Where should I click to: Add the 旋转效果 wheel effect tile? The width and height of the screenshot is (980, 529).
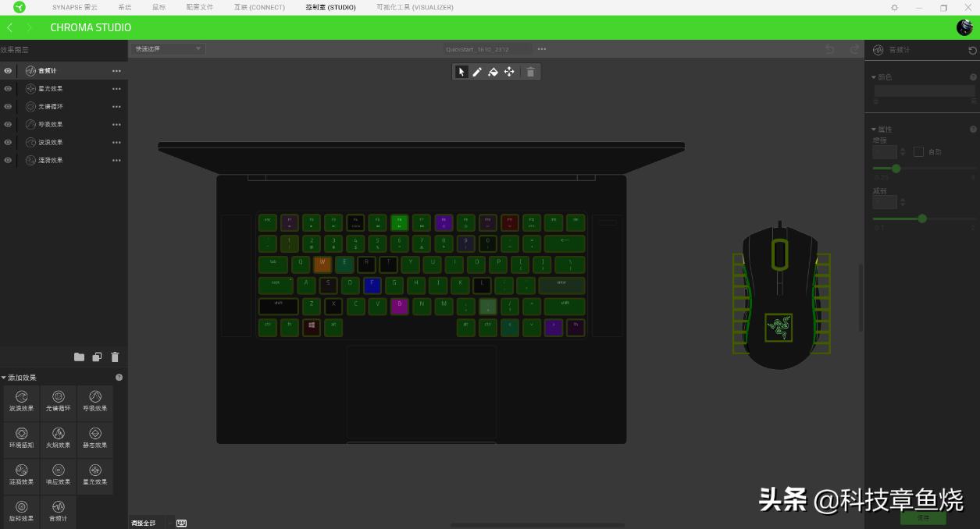[x=22, y=512]
